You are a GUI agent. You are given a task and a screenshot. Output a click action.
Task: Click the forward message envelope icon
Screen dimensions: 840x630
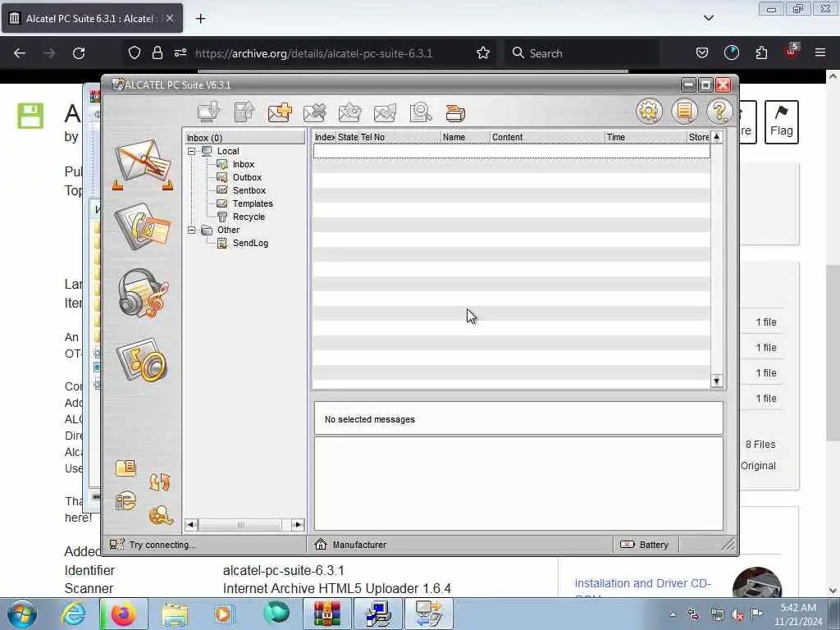tap(385, 112)
